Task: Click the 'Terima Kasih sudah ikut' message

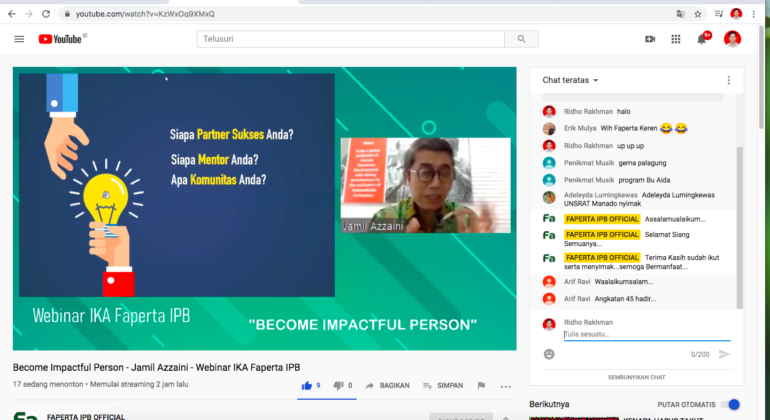Action: [641, 262]
